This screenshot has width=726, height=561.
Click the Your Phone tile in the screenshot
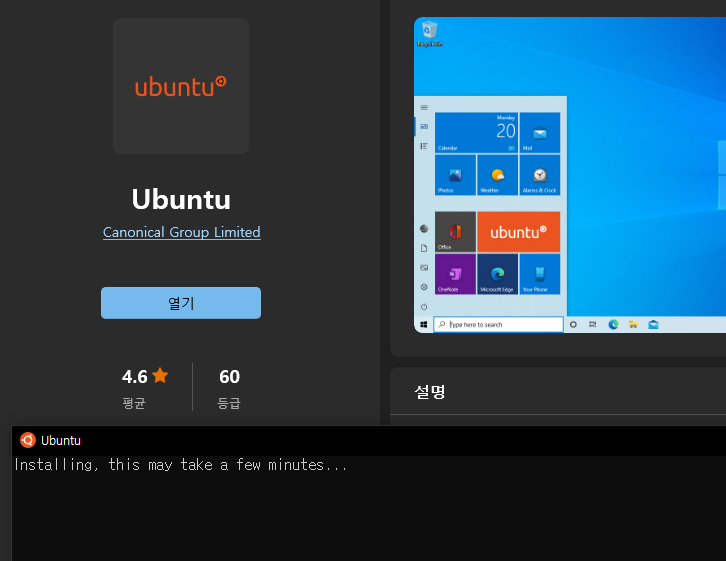[x=539, y=274]
